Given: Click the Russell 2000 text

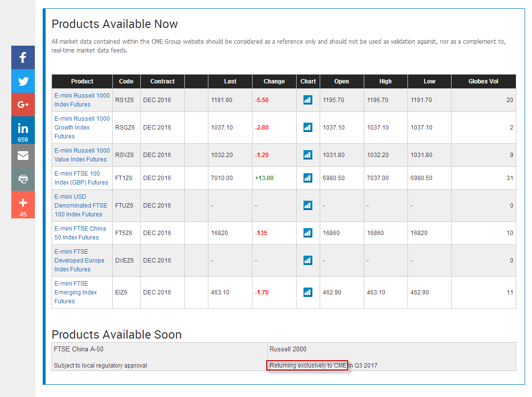Looking at the screenshot, I should click(x=288, y=349).
